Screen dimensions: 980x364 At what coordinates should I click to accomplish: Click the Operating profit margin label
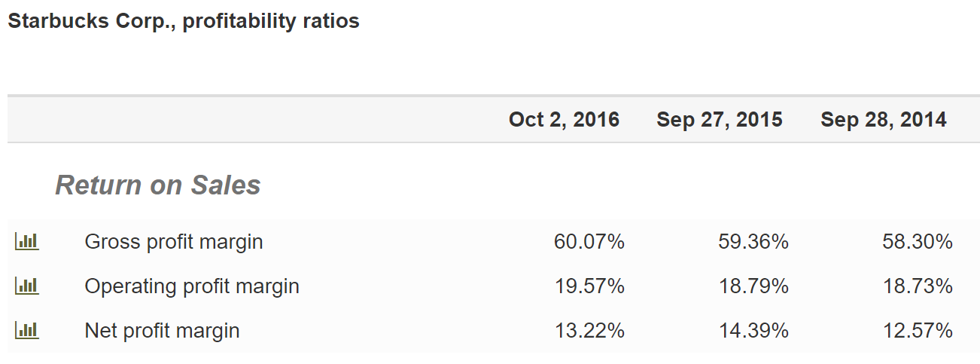point(192,286)
